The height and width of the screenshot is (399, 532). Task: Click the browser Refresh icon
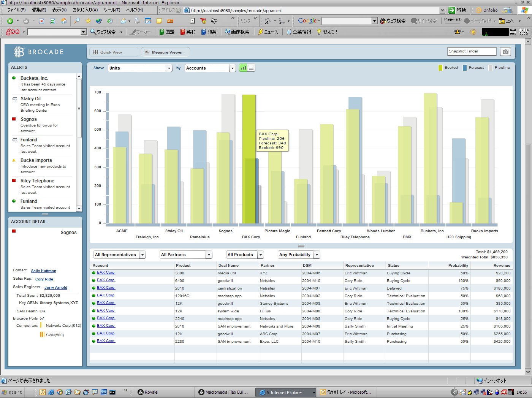point(53,21)
